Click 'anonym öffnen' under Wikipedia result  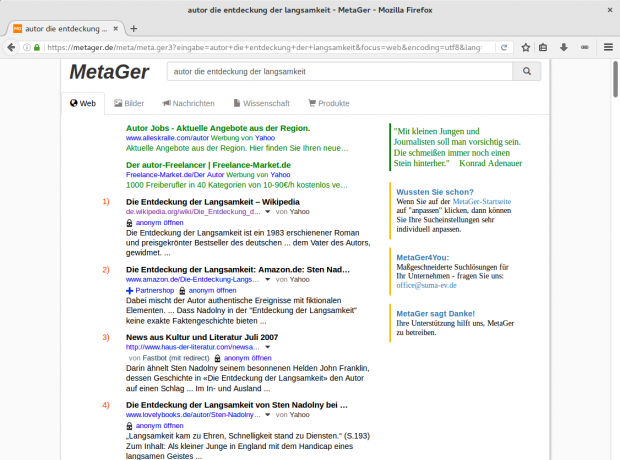(x=160, y=223)
